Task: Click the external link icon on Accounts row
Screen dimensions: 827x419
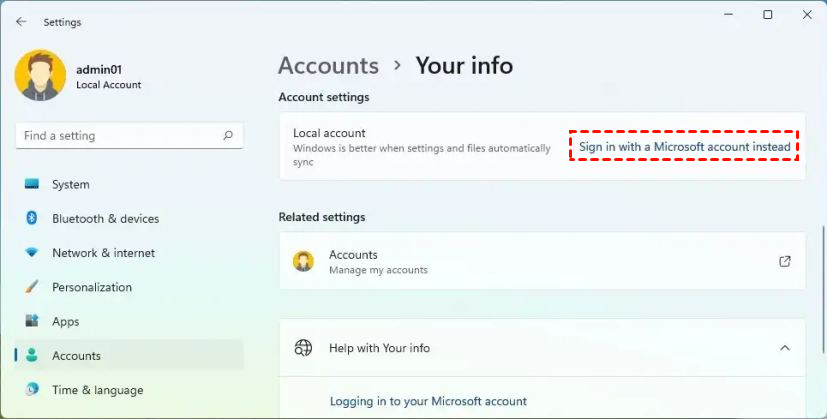Action: (785, 262)
